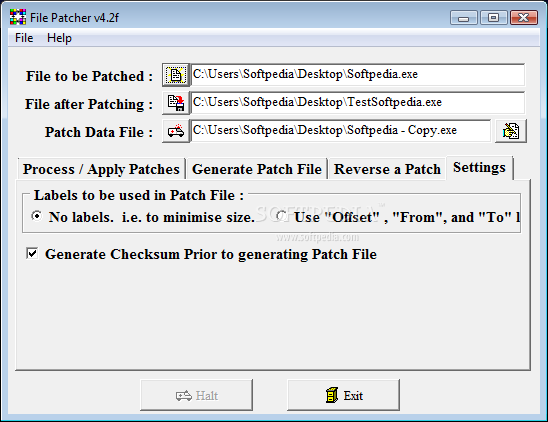Open the Help menu
This screenshot has height=422, width=548.
59,38
